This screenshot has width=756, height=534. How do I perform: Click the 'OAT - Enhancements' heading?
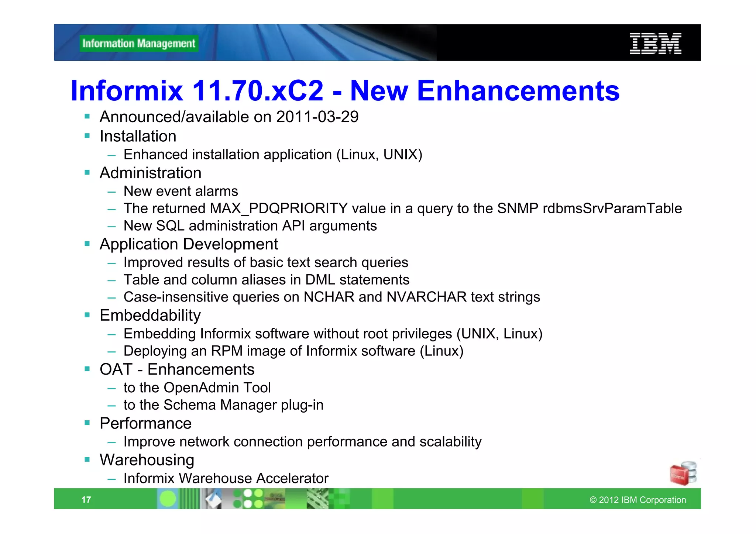click(177, 369)
